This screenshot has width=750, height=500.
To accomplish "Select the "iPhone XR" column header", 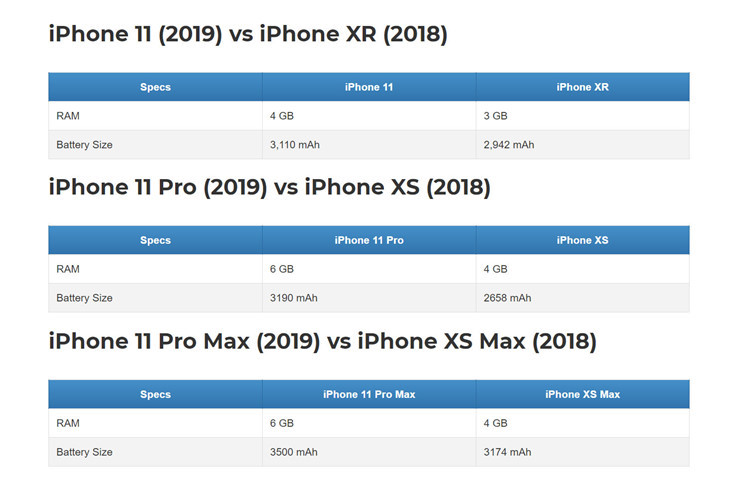I will [x=582, y=87].
